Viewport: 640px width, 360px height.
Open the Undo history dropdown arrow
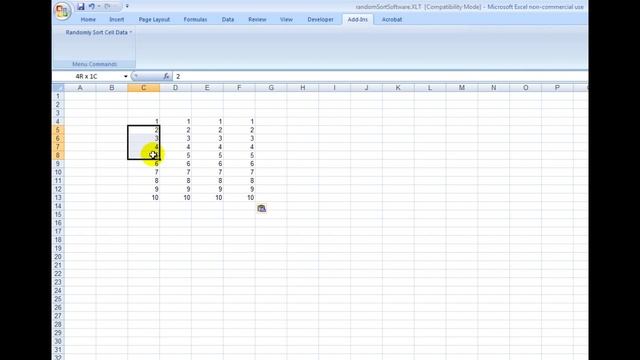click(x=99, y=7)
